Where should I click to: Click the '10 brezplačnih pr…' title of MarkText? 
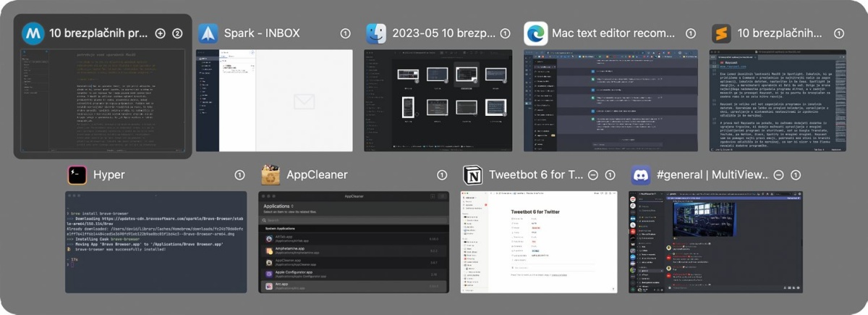(x=98, y=33)
